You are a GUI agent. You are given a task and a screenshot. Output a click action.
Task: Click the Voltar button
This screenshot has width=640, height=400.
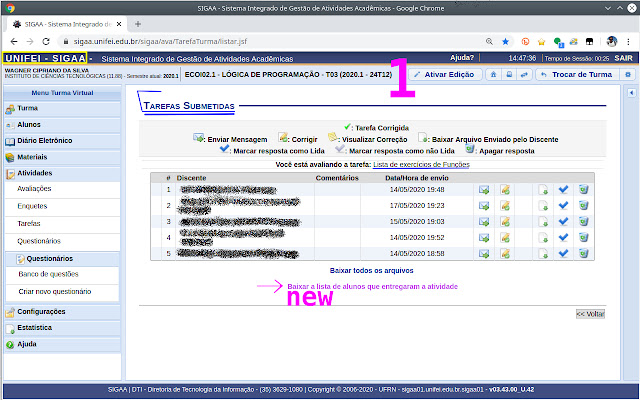pyautogui.click(x=590, y=314)
